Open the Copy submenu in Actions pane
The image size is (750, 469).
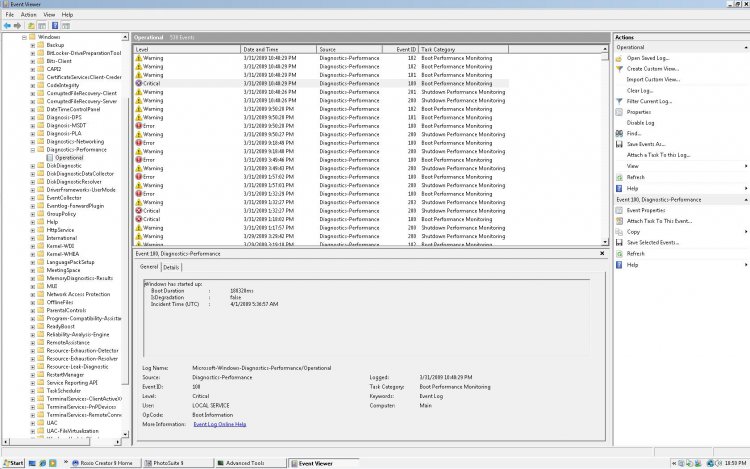point(633,232)
